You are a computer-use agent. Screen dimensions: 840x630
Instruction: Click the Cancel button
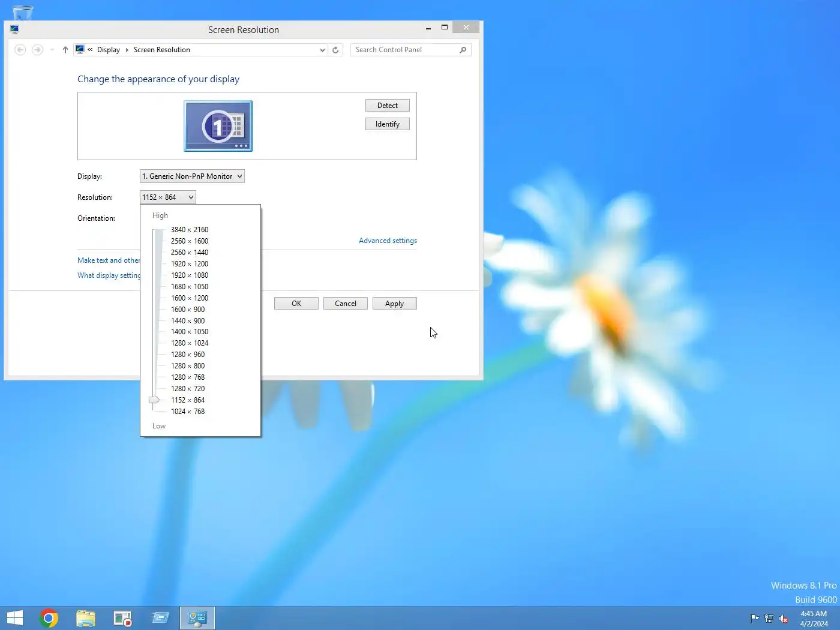pyautogui.click(x=346, y=304)
